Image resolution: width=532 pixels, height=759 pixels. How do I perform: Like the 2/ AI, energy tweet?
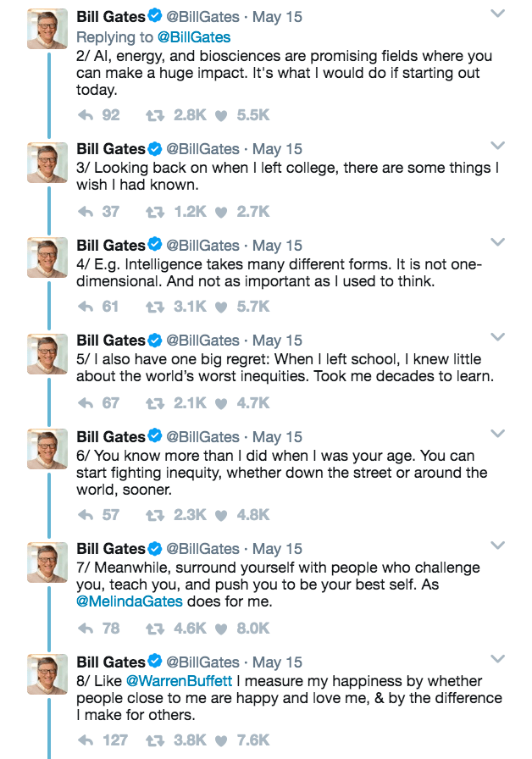click(221, 114)
